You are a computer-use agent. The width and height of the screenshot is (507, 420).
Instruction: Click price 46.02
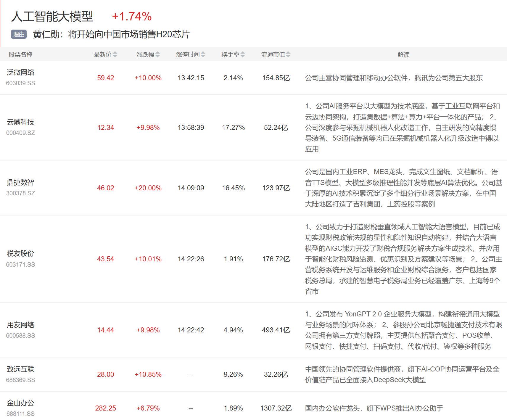click(x=106, y=188)
